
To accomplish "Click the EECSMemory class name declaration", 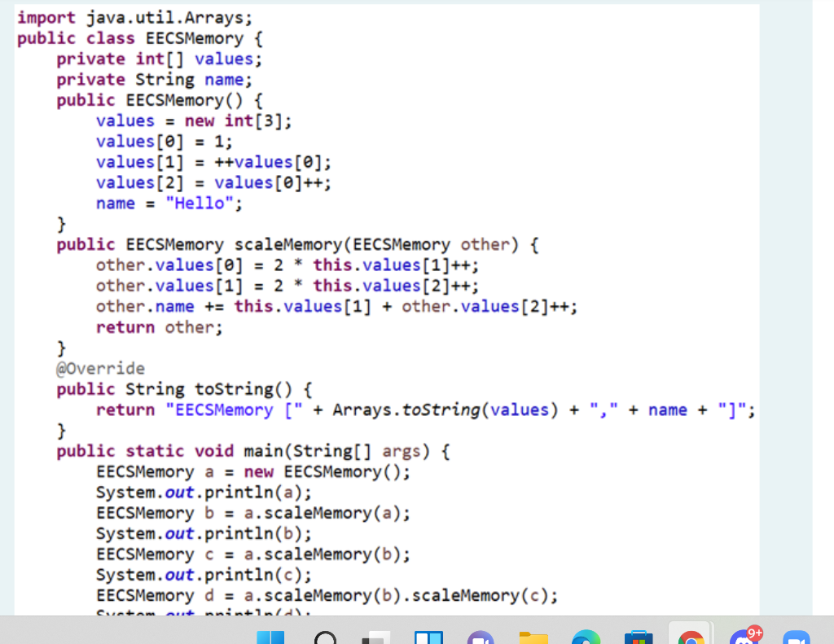I will click(195, 37).
